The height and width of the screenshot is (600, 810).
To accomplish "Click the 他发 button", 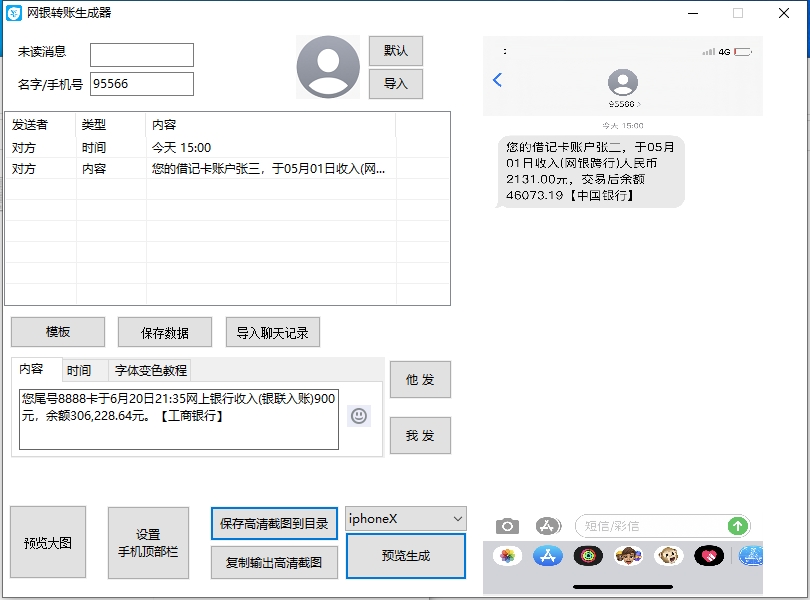I will (x=420, y=380).
